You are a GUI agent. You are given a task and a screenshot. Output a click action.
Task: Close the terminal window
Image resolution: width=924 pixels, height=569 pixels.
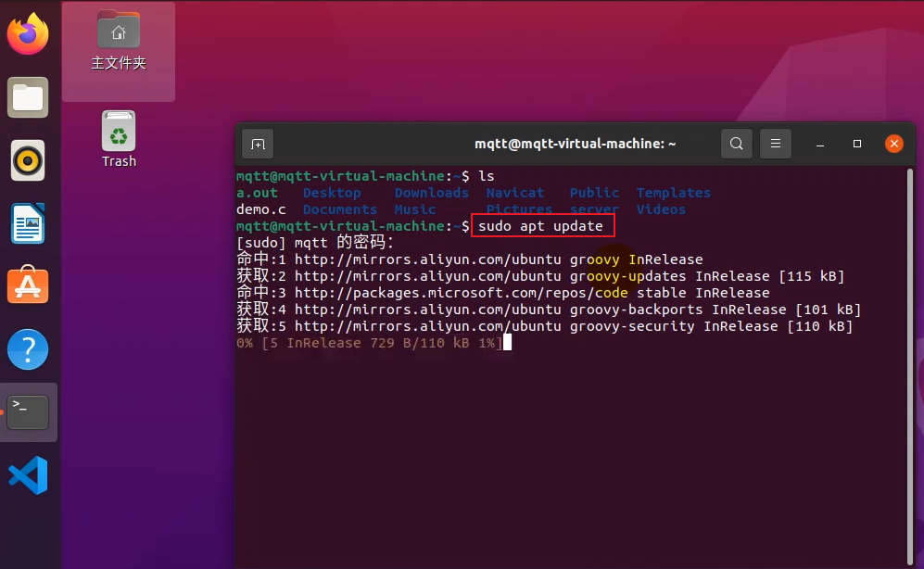tap(894, 144)
